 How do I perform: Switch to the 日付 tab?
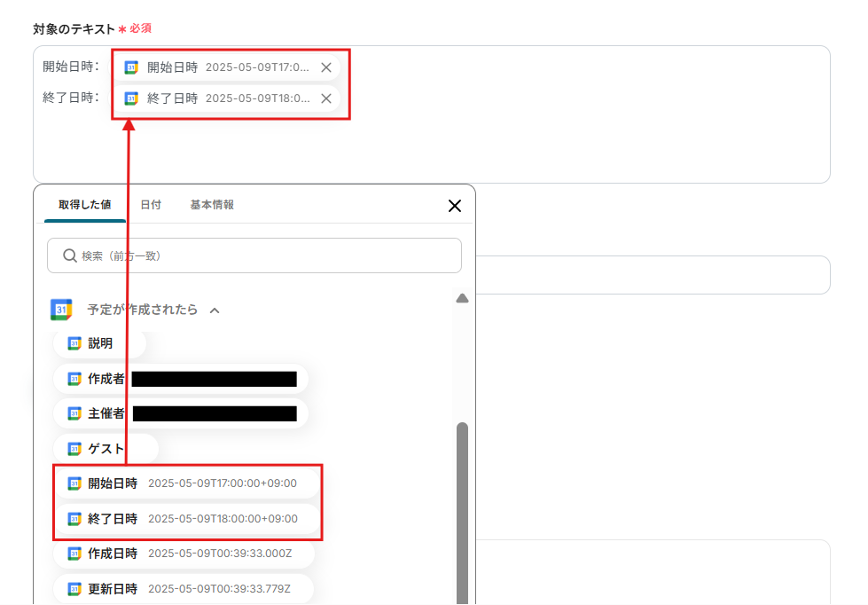(x=151, y=205)
